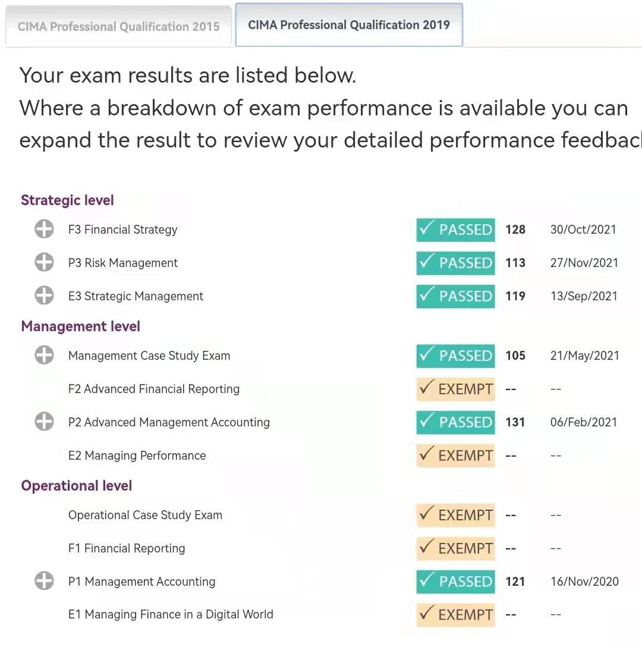Expand P3 Risk Management plus icon
This screenshot has height=672, width=642.
(x=44, y=262)
